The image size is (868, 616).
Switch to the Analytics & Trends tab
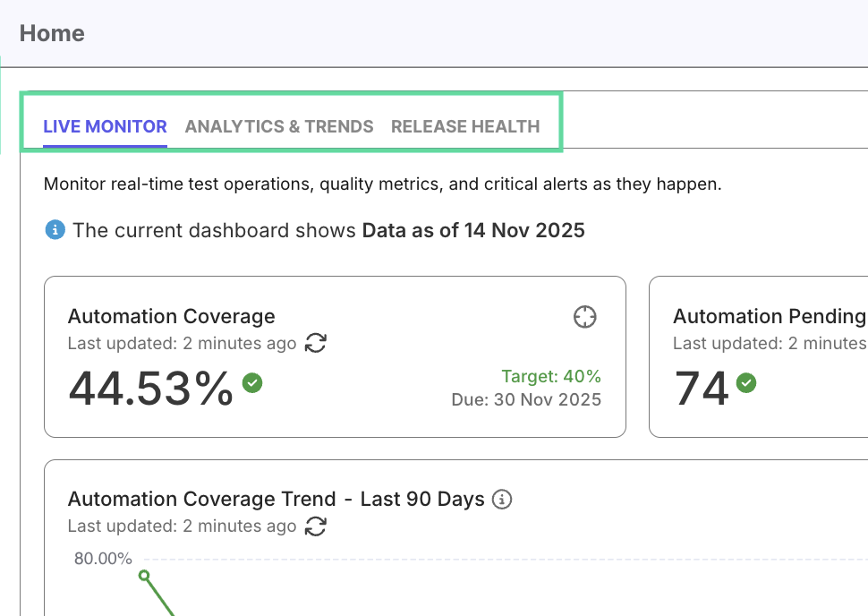[x=278, y=126]
